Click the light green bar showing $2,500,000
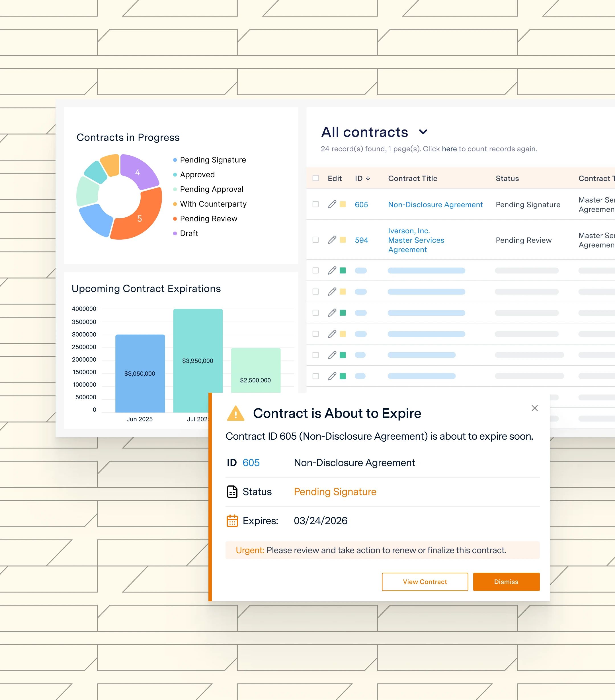The height and width of the screenshot is (700, 615). click(256, 370)
